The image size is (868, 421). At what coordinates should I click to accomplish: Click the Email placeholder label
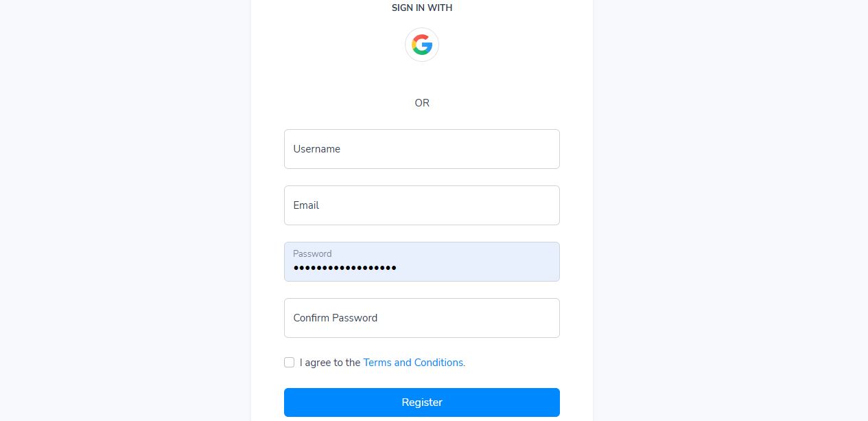coord(306,205)
